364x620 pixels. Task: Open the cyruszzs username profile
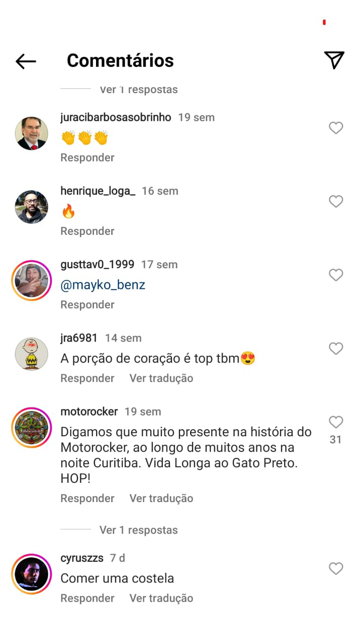[82, 558]
